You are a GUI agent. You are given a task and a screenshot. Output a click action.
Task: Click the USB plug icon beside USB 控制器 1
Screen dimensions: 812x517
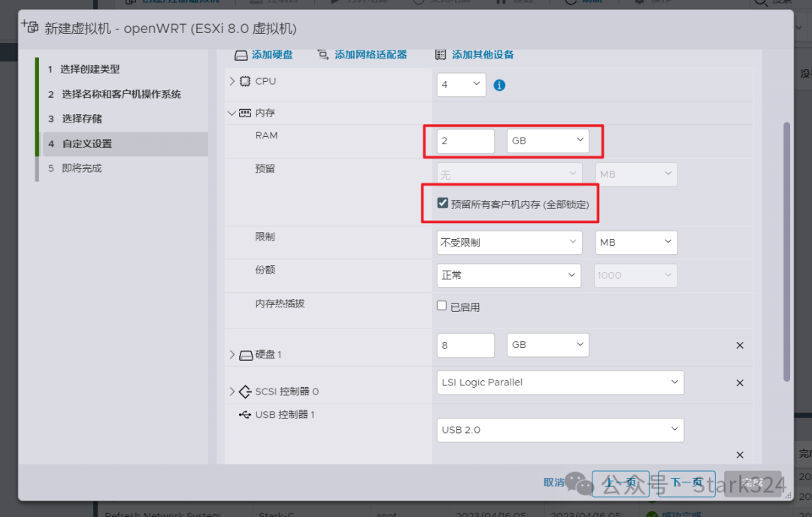(244, 414)
